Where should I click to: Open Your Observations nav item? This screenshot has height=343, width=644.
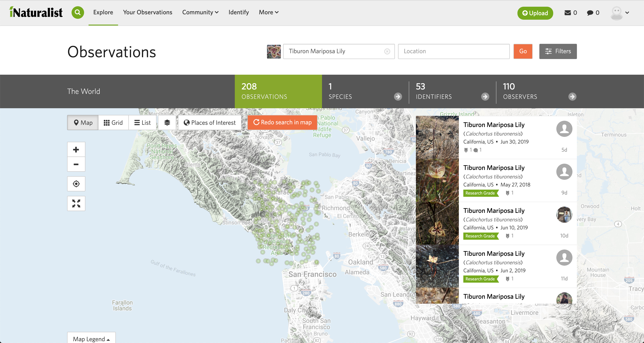coord(148,12)
